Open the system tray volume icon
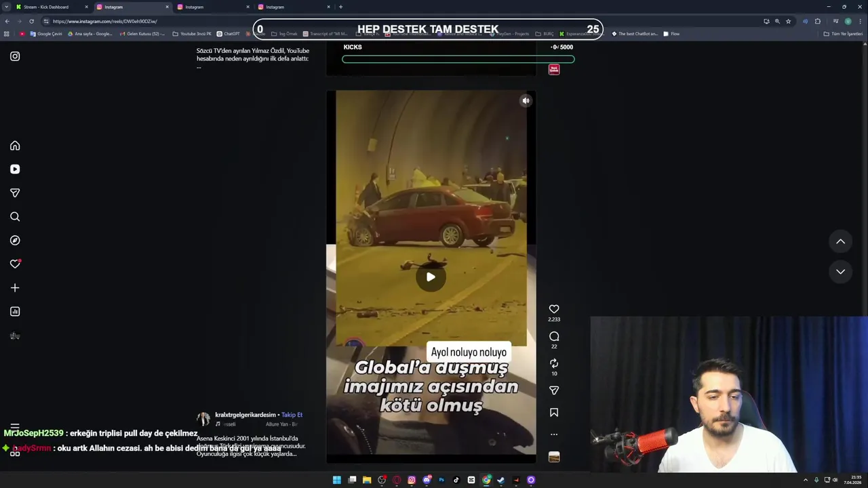Screen dimensions: 868x488 point(835,480)
